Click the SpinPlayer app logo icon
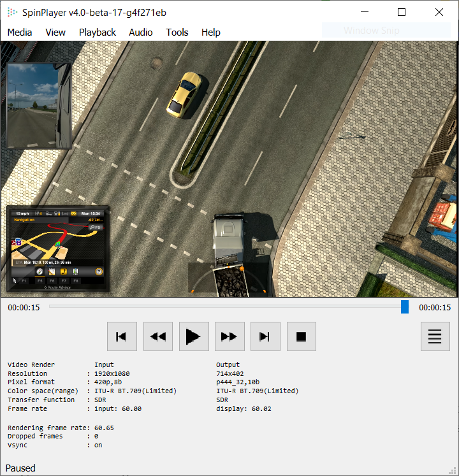 click(12, 12)
